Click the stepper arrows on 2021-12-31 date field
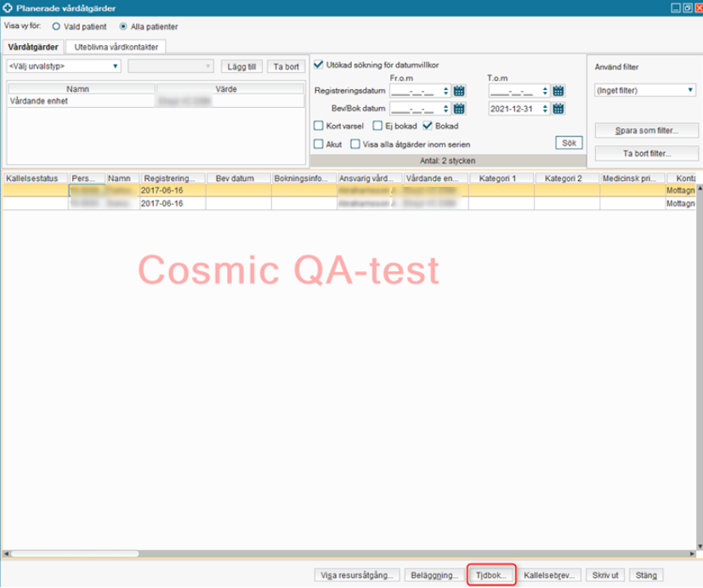This screenshot has height=588, width=703. point(544,108)
